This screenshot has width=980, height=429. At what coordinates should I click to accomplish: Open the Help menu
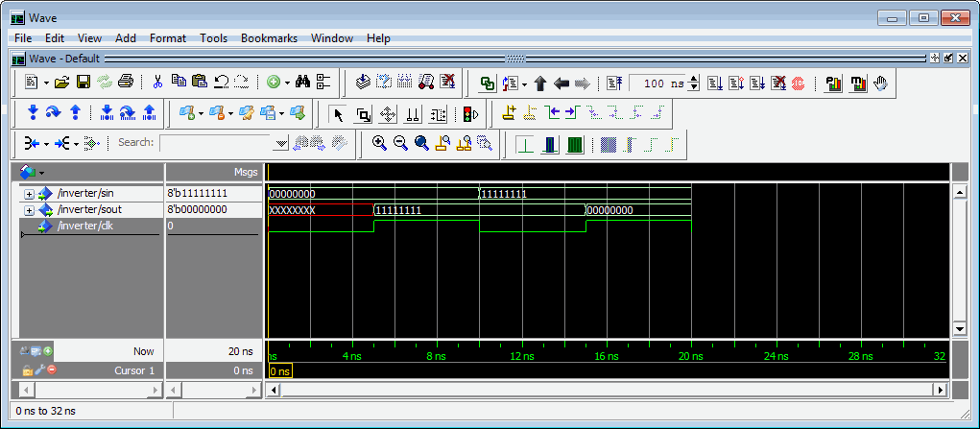pyautogui.click(x=378, y=38)
